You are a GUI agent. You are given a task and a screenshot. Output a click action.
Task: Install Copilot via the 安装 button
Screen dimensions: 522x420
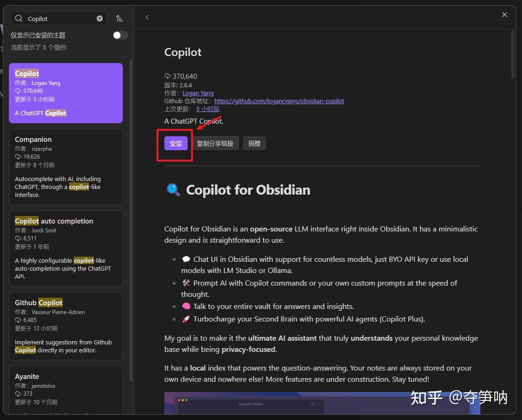point(176,143)
